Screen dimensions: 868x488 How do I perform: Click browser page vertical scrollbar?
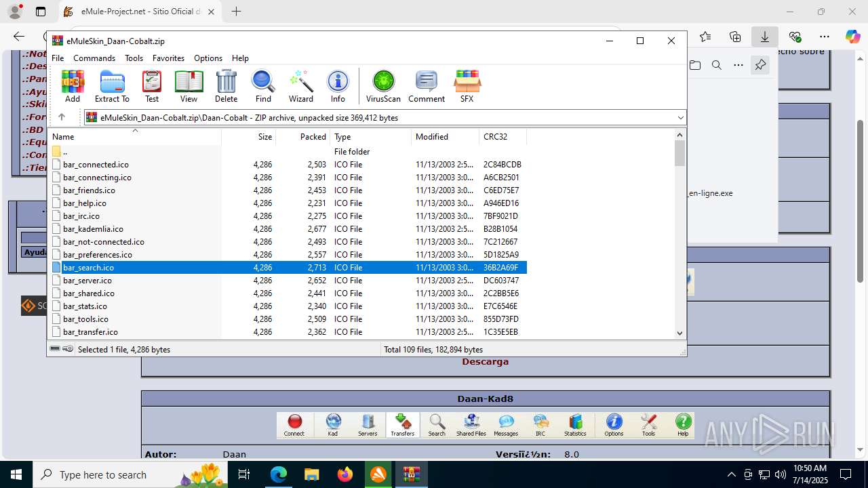click(x=861, y=201)
